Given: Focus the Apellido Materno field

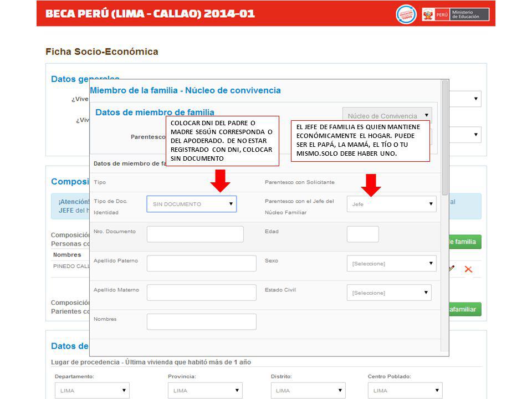Looking at the screenshot, I should click(202, 293).
